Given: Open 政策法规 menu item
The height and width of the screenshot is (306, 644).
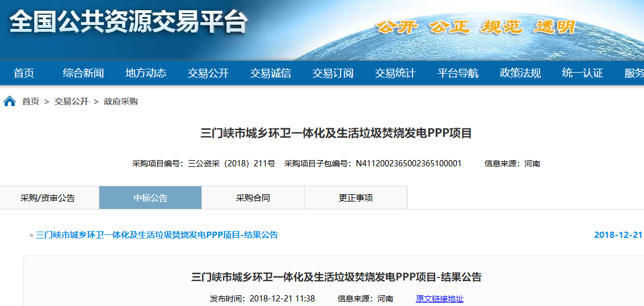Looking at the screenshot, I should (520, 73).
